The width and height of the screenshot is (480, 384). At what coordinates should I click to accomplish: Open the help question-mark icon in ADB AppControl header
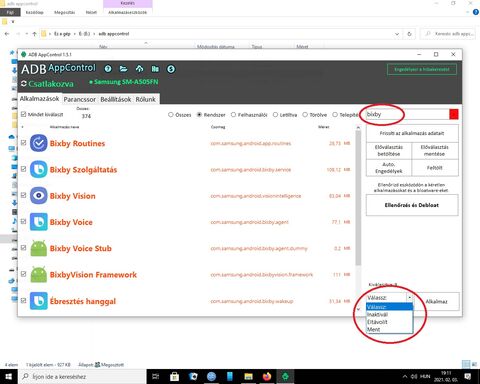[108, 69]
